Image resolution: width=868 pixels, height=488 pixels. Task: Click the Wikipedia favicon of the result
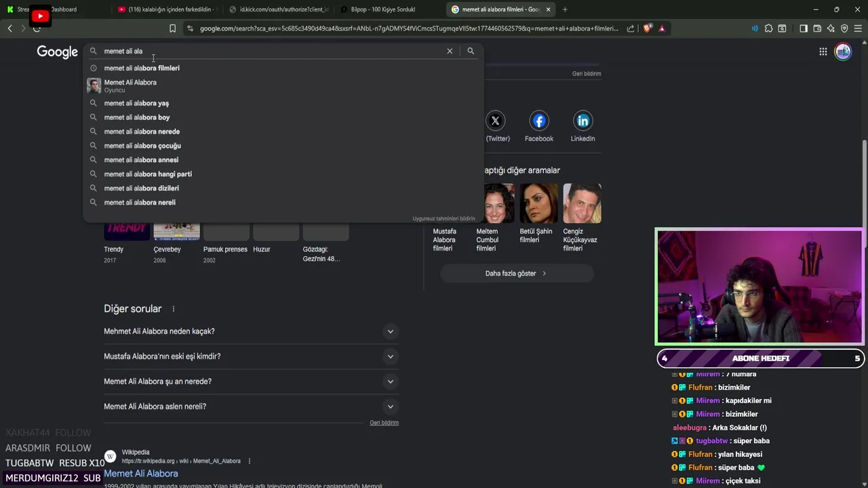click(111, 456)
